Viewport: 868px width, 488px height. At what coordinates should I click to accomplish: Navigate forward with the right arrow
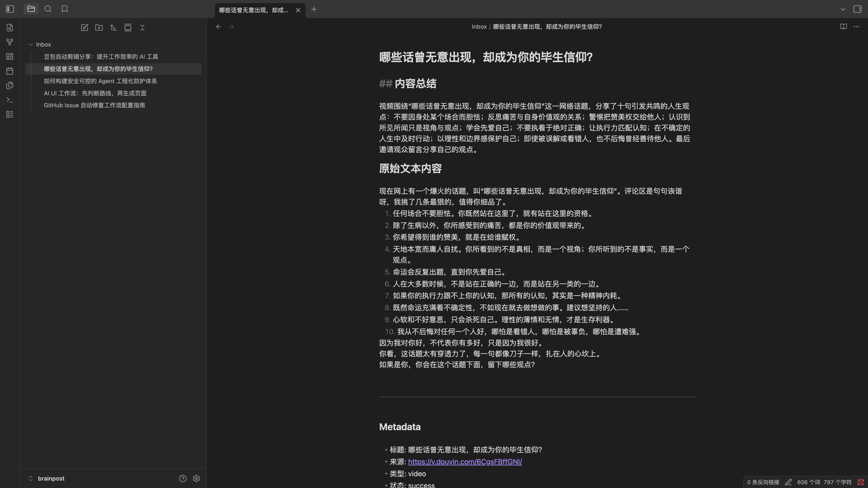click(231, 27)
